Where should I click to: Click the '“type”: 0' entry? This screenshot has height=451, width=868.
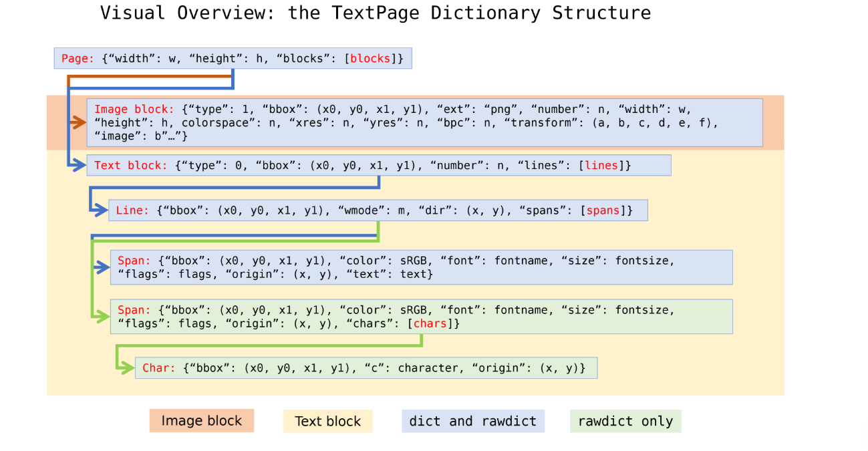pyautogui.click(x=211, y=166)
